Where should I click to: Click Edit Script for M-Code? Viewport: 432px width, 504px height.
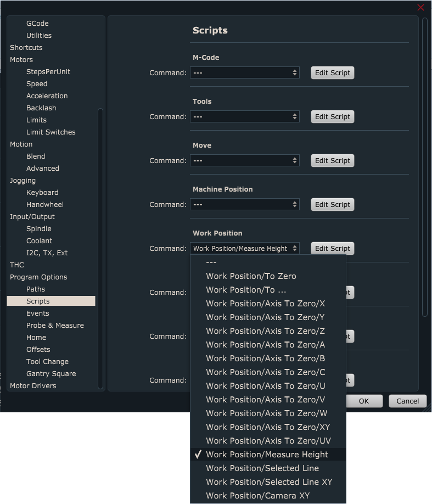(x=332, y=73)
